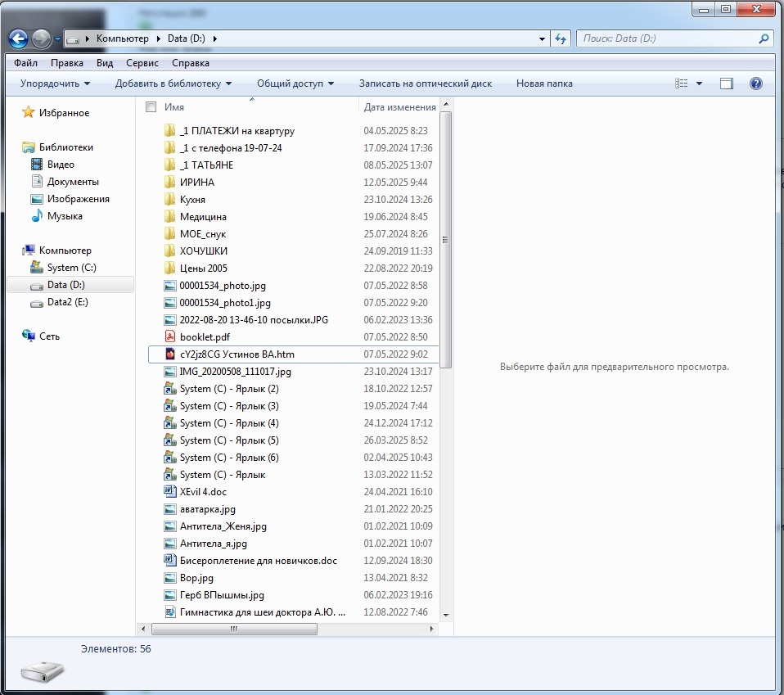The width and height of the screenshot is (784, 695).
Task: Open the Правка menu
Action: [x=67, y=63]
